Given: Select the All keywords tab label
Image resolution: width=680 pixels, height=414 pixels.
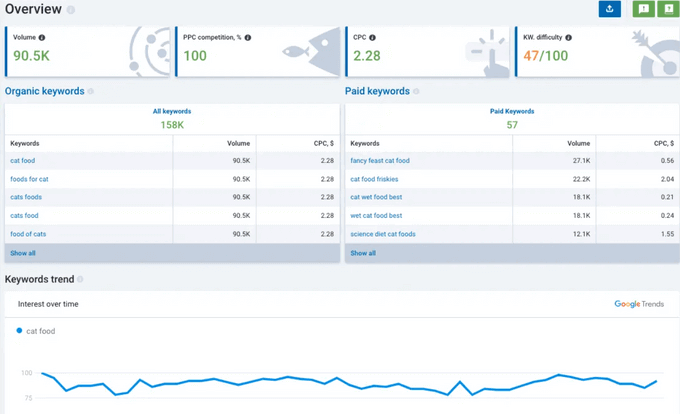Looking at the screenshot, I should [x=172, y=111].
